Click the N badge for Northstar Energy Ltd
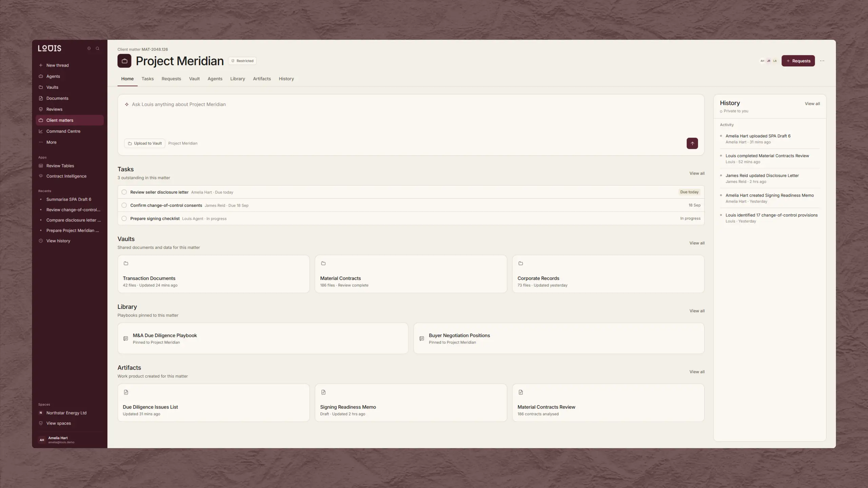868x488 pixels. [x=41, y=413]
